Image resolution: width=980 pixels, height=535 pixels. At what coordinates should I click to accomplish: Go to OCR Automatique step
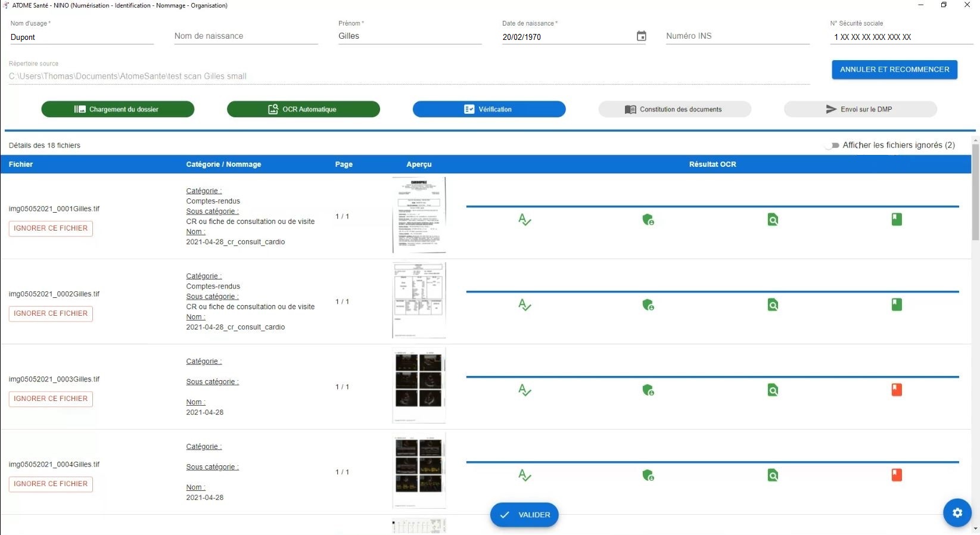click(x=303, y=109)
